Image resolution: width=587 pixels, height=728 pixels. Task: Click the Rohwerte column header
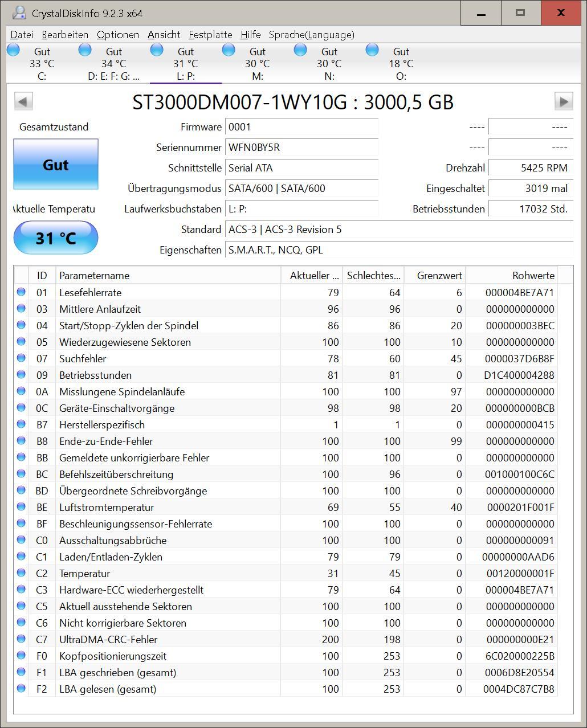(x=512, y=275)
